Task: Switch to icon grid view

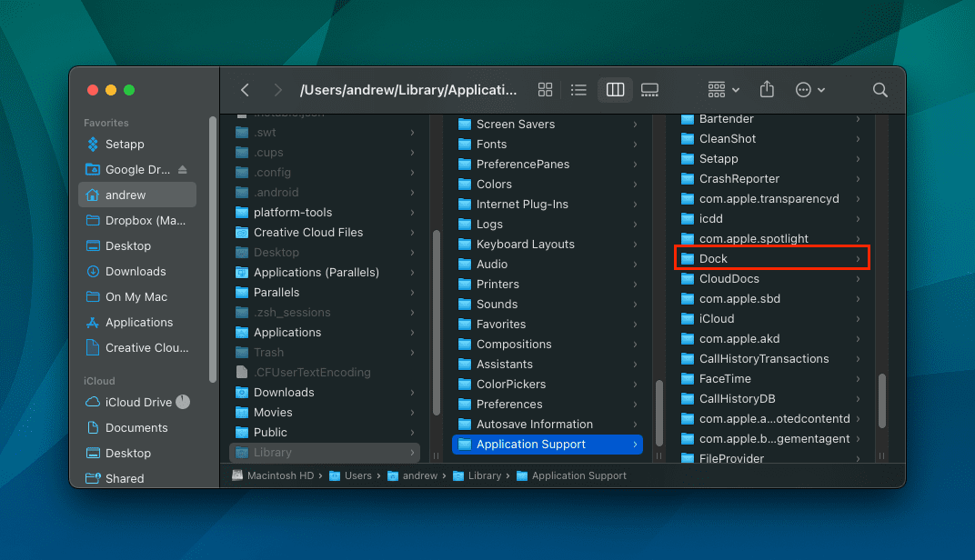Action: 546,90
